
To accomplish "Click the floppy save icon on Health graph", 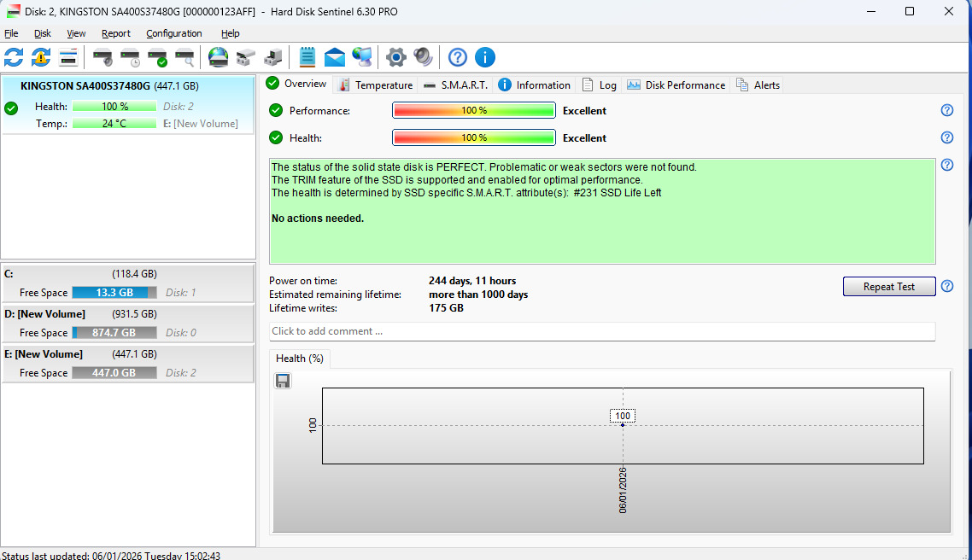I will coord(283,381).
